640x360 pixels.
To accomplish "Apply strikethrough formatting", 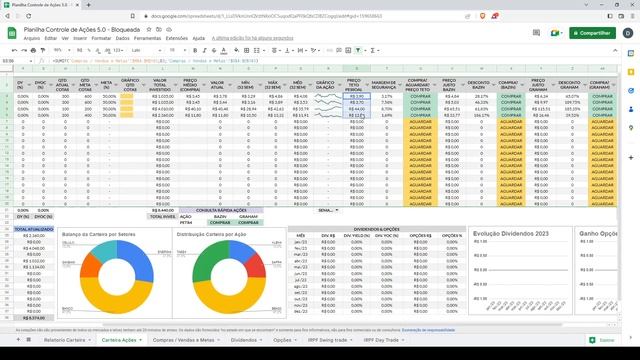I will [x=214, y=50].
